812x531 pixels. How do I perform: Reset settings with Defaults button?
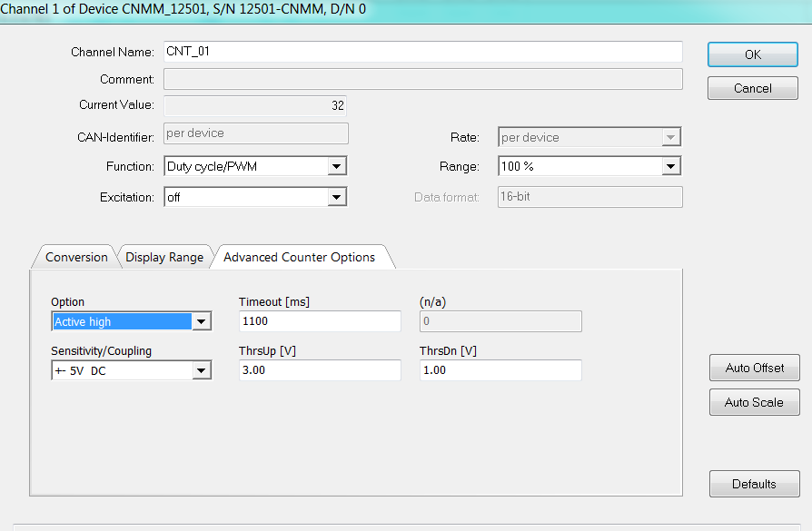tap(754, 484)
